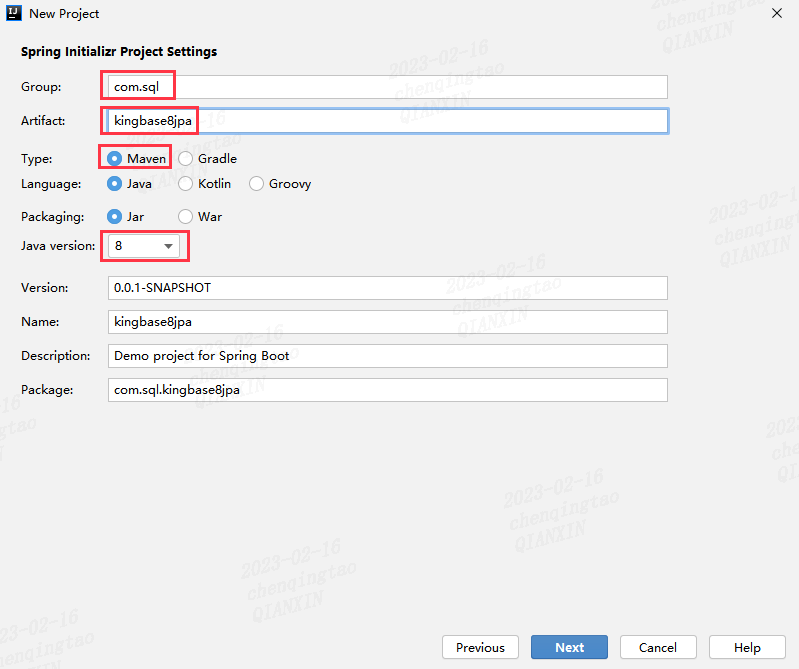The image size is (799, 669).
Task: Click the Language label
Action: [x=51, y=184]
